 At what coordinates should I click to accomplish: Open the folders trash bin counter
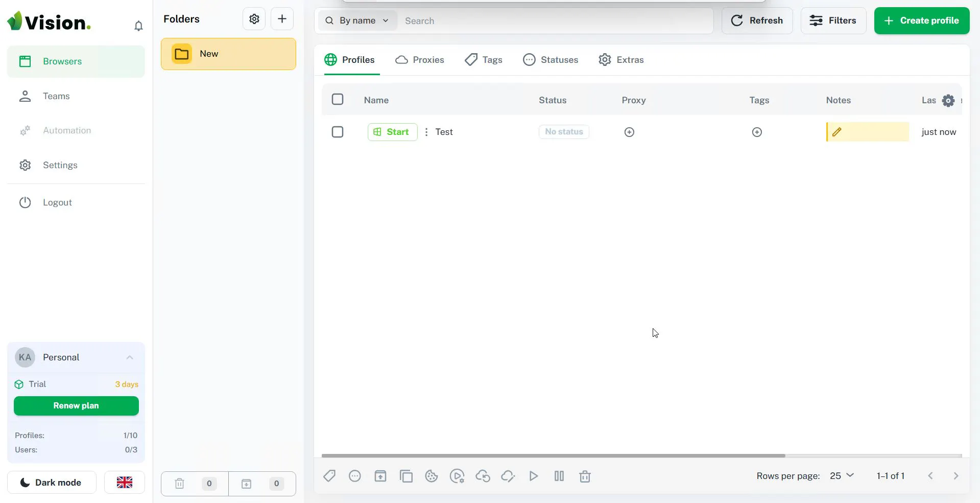point(195,484)
